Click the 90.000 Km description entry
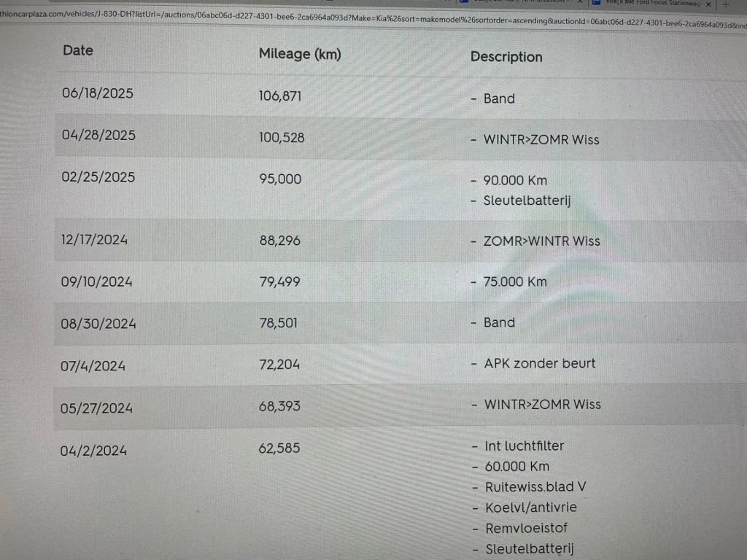 515,180
